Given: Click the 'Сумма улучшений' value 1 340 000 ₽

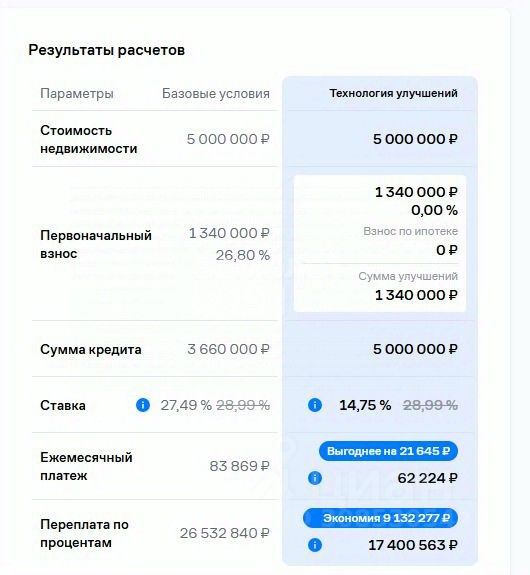Looking at the screenshot, I should click(x=416, y=295).
